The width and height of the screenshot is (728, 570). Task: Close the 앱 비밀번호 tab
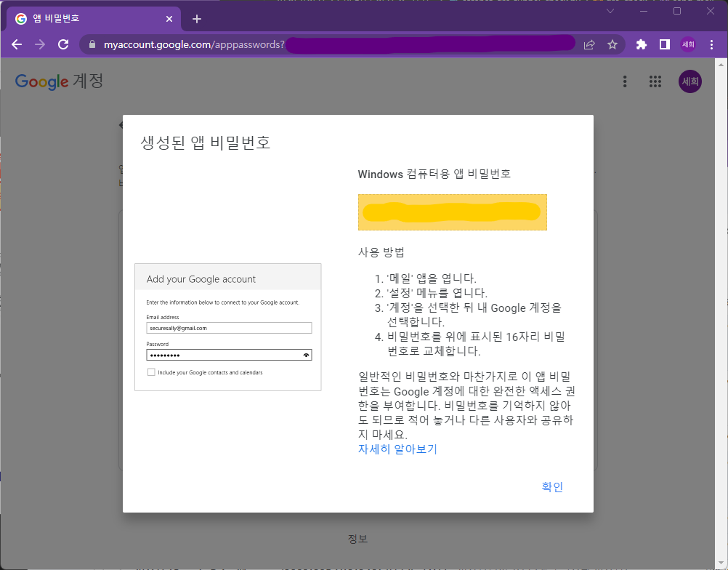pyautogui.click(x=169, y=19)
